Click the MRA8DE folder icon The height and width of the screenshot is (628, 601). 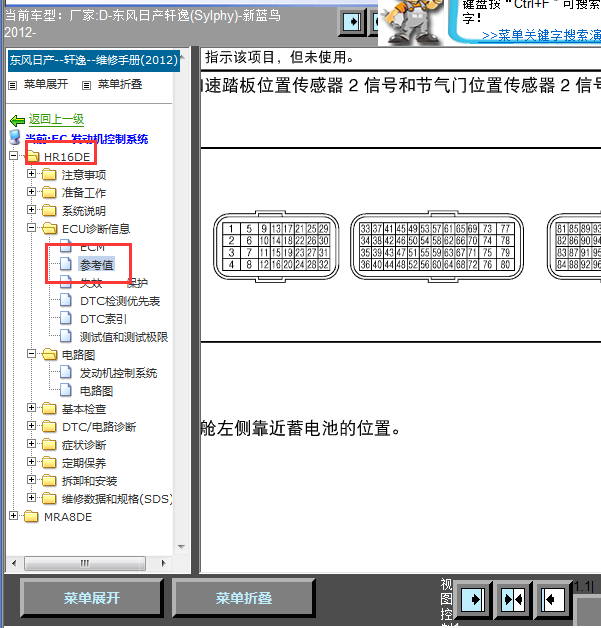pos(31,517)
